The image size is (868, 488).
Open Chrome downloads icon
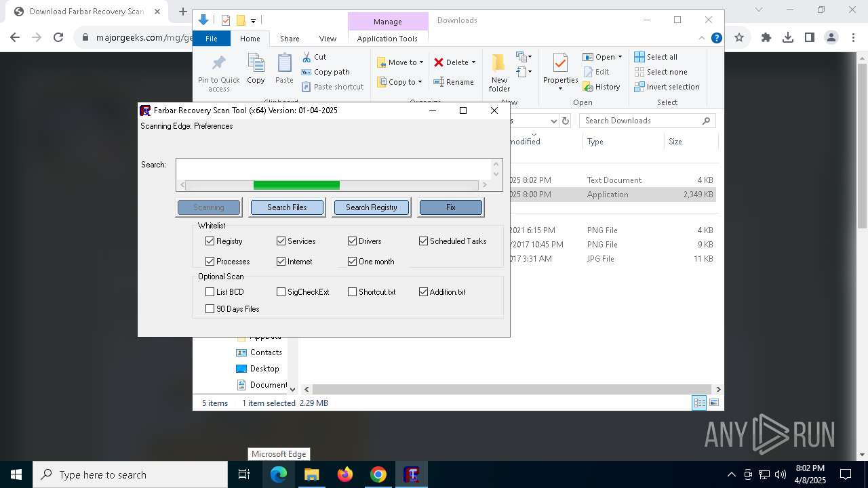pos(788,37)
